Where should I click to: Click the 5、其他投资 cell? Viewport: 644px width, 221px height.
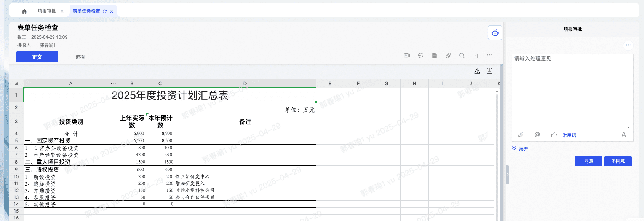point(71,204)
